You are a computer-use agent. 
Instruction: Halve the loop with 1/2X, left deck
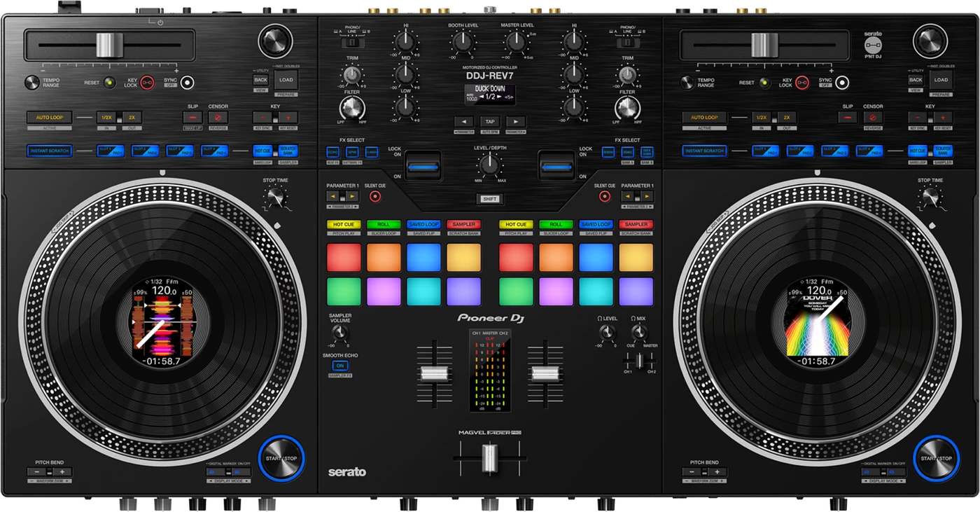click(x=106, y=118)
